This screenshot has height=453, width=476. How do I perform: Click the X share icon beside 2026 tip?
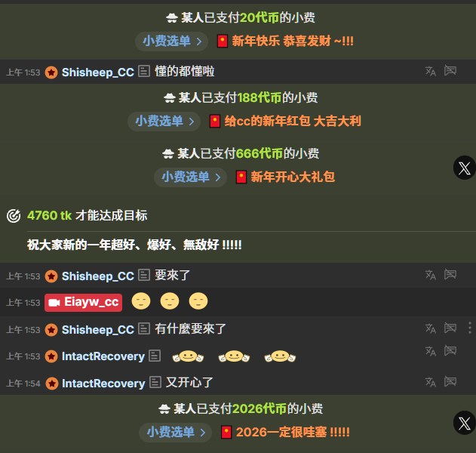pyautogui.click(x=465, y=423)
